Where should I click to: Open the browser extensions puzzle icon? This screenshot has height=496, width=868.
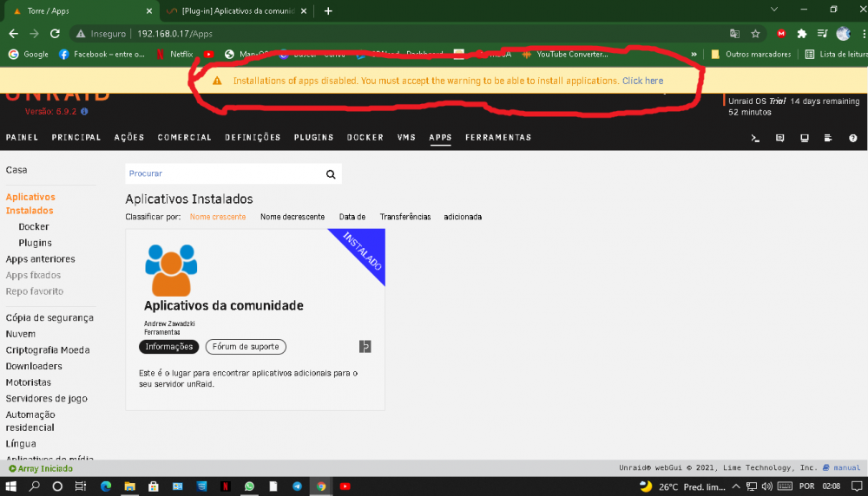pos(801,34)
